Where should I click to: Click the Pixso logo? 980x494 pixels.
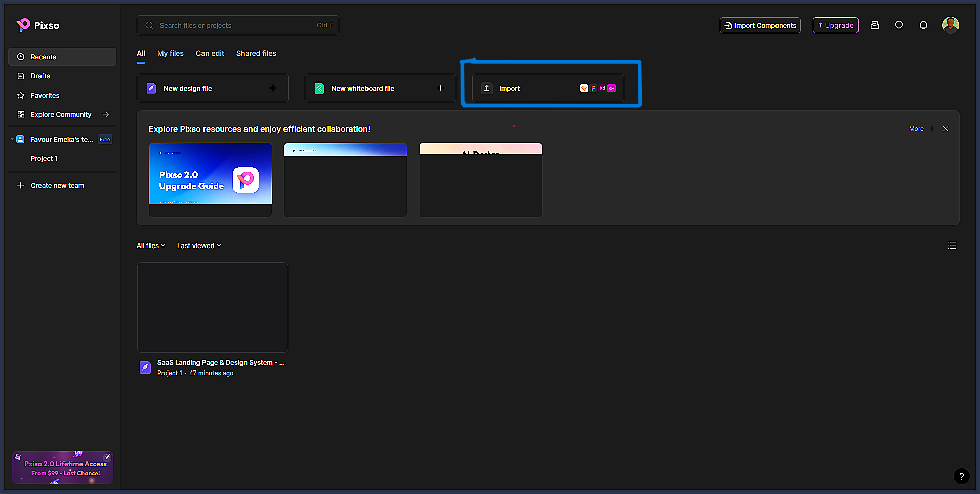coord(37,25)
